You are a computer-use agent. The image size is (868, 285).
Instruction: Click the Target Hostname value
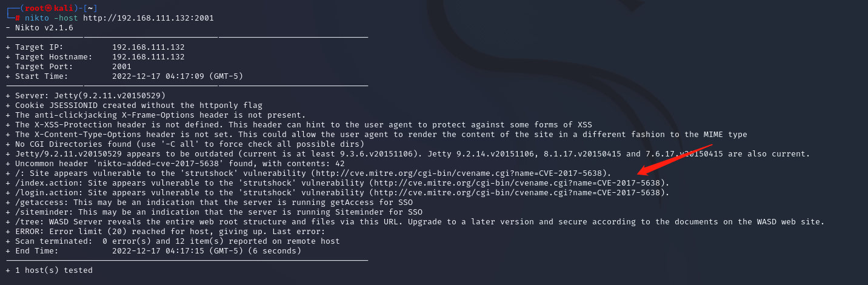click(x=149, y=56)
